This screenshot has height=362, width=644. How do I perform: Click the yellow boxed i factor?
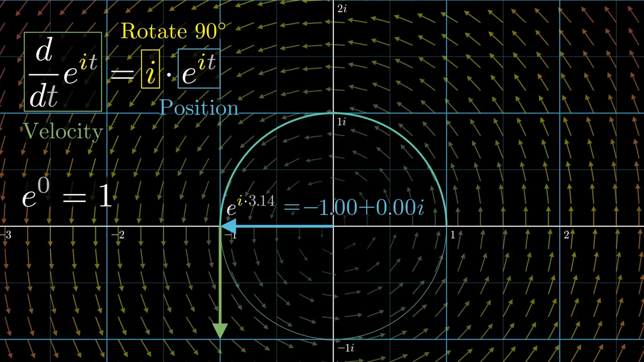(x=151, y=69)
